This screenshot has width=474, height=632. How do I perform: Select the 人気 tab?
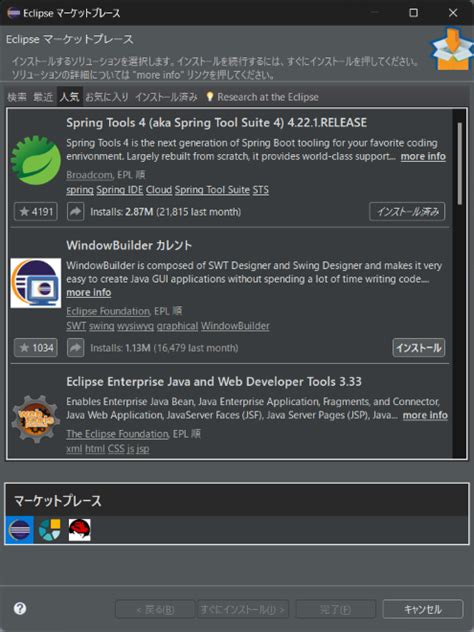[x=70, y=97]
